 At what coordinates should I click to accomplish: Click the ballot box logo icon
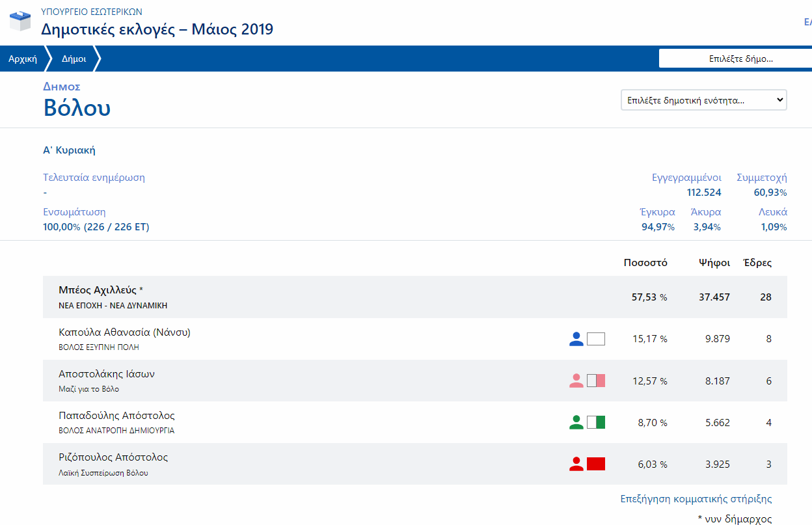(x=20, y=21)
